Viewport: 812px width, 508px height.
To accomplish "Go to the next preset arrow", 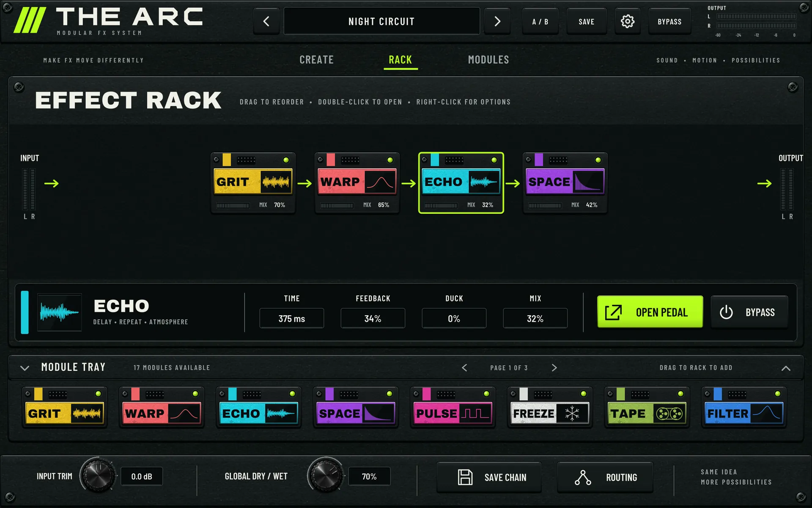I will tap(497, 21).
